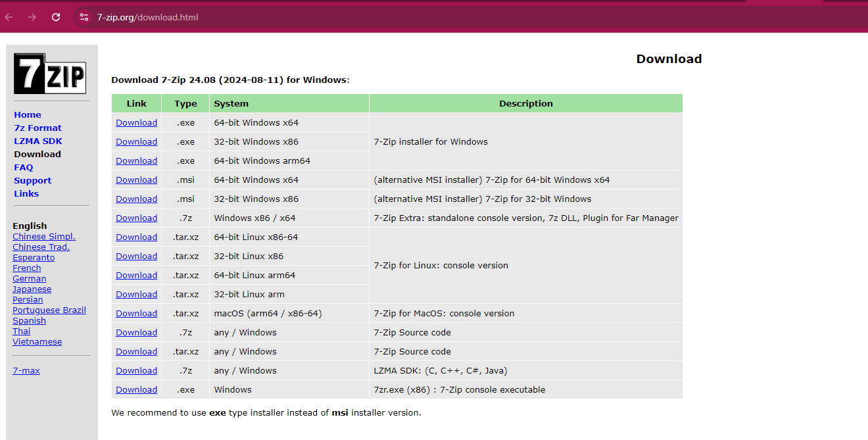
Task: Download the 64-bit Windows x64 .exe installer
Action: coord(136,122)
